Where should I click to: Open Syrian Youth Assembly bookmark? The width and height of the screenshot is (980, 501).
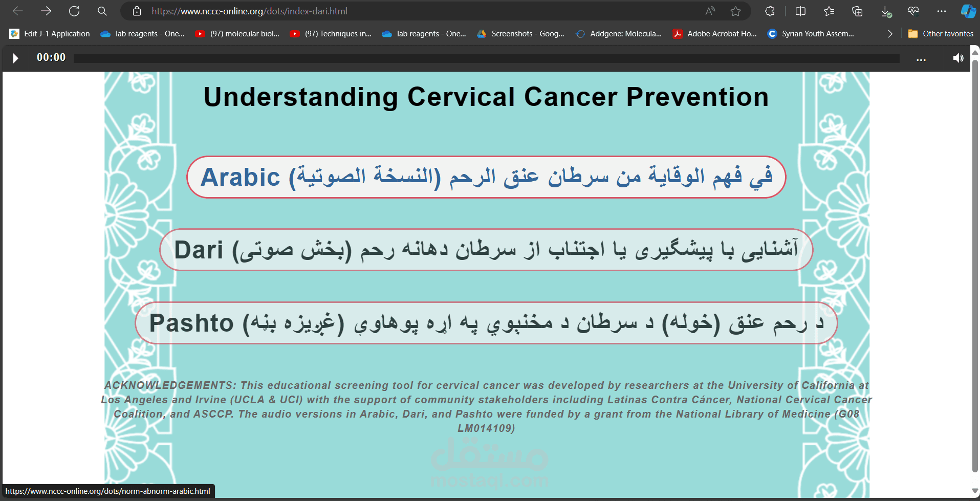click(811, 34)
